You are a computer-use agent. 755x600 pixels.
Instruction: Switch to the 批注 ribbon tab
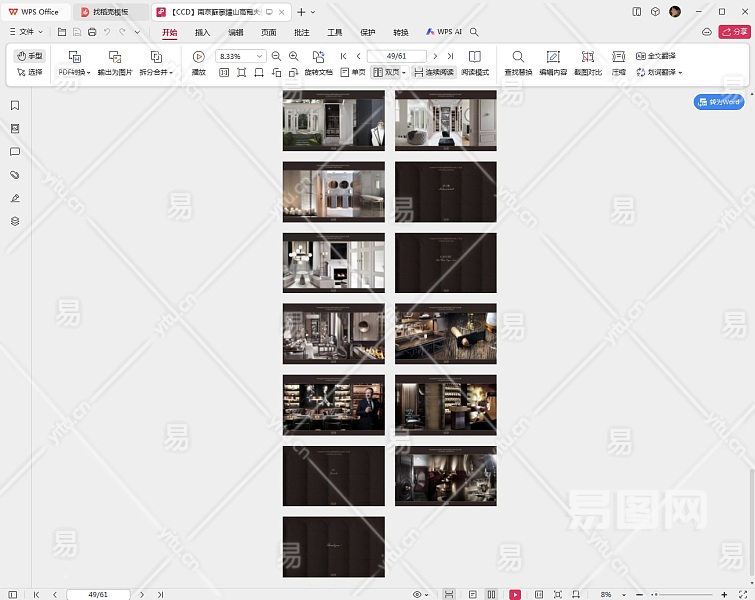click(x=302, y=32)
